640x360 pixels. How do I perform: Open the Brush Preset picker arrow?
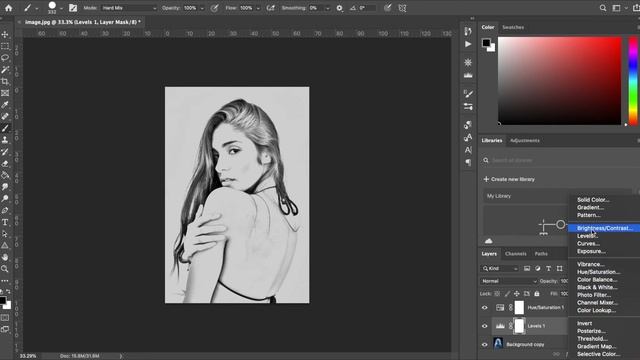tap(61, 8)
